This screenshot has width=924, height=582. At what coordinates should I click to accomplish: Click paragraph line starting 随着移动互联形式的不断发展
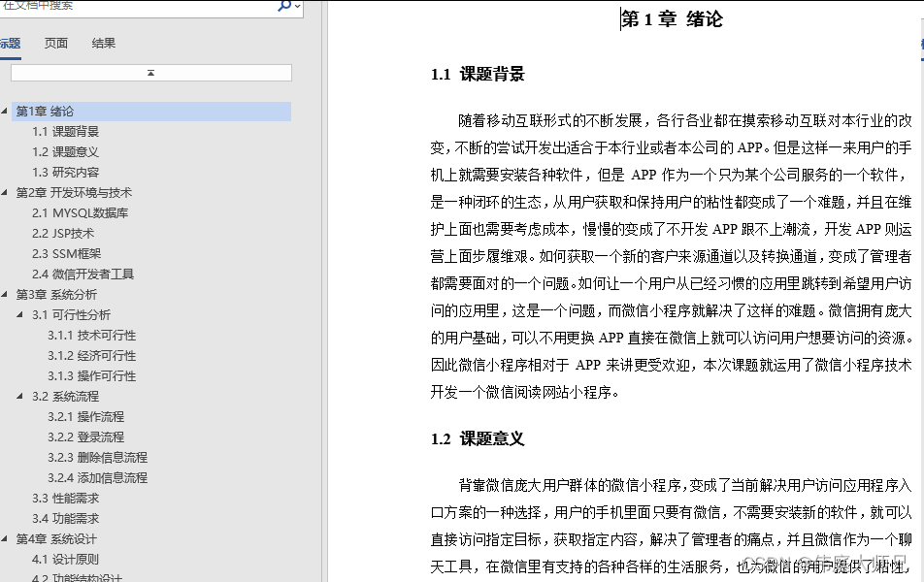point(685,120)
